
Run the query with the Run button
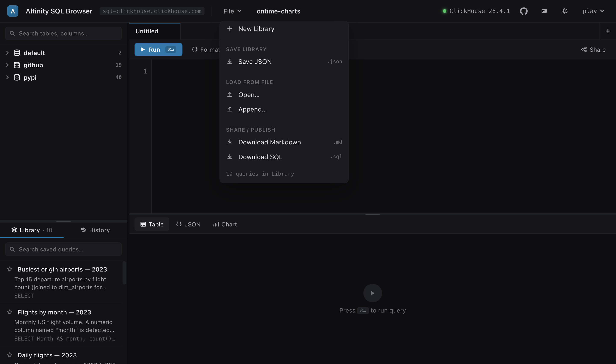(x=158, y=50)
